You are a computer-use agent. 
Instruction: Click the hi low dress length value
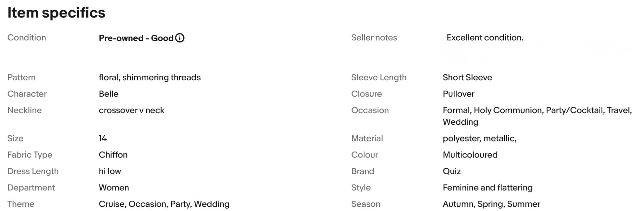coord(110,171)
